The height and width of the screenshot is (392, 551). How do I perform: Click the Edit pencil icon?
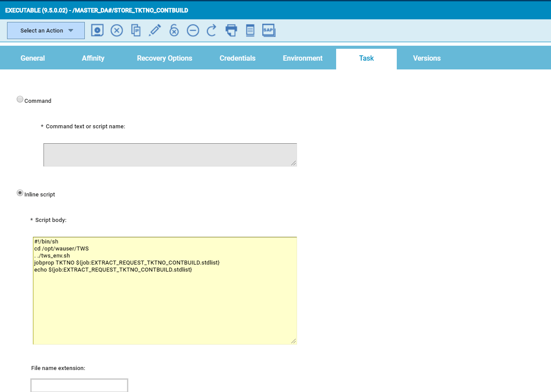(155, 30)
